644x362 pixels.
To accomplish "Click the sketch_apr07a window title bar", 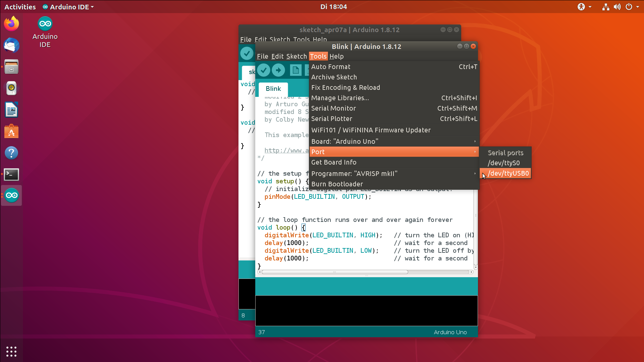I will [350, 30].
